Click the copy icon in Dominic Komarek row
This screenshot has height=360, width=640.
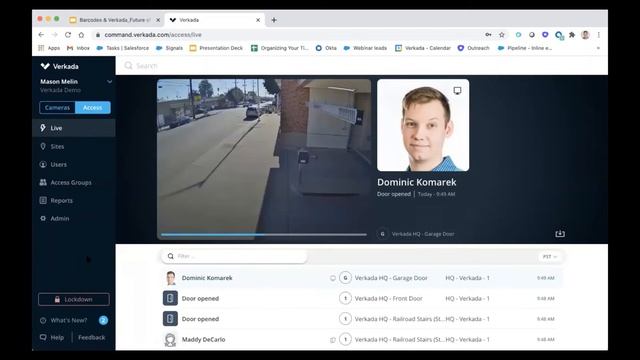[x=333, y=278]
